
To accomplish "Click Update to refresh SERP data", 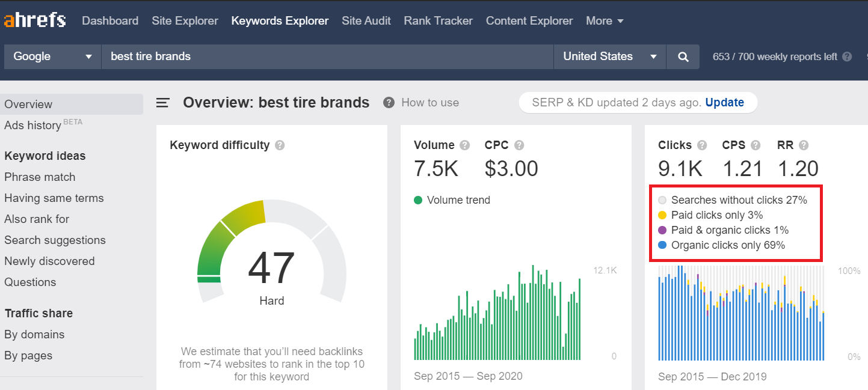I will 724,102.
